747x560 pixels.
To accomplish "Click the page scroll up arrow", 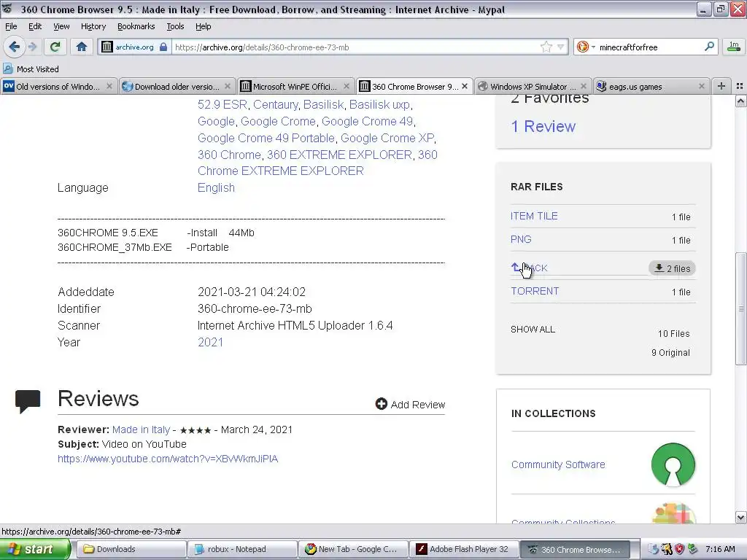I will tap(740, 101).
